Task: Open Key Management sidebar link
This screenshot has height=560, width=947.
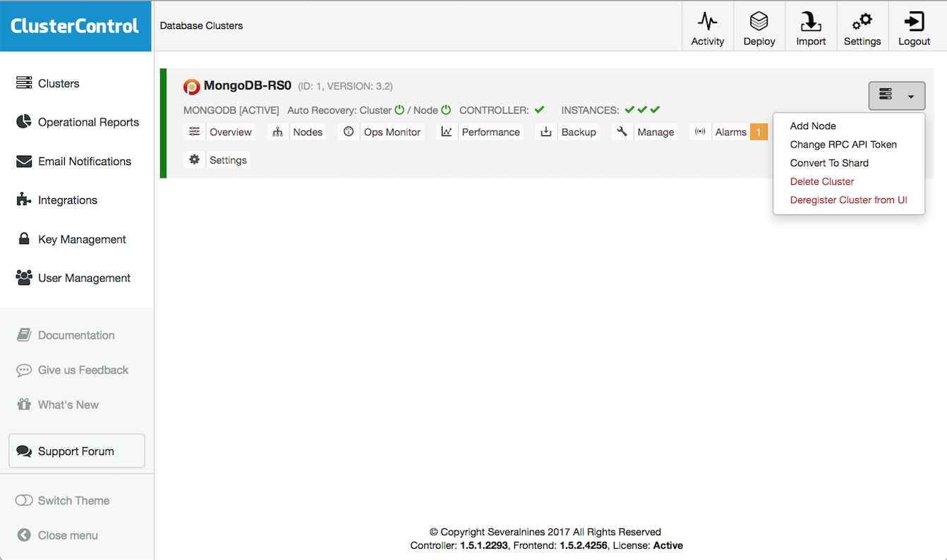Action: [x=82, y=239]
